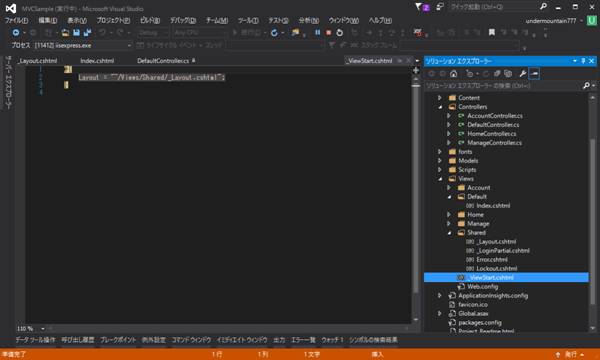Select HomeController.cs in Solution Explorer
Screen dimensions: 600x360
coord(492,134)
